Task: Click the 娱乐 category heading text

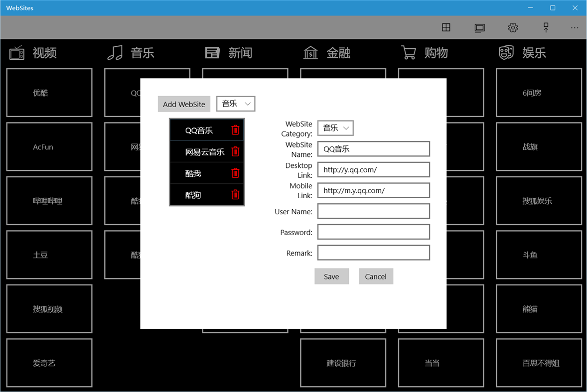Action: pos(534,53)
